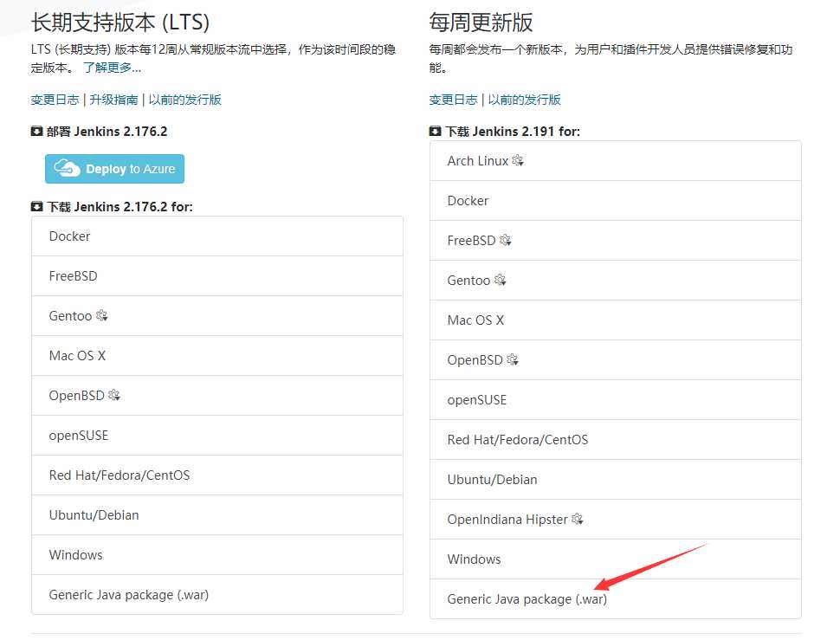Select Ubuntu/Debian in the LTS list
The height and width of the screenshot is (640, 840).
click(217, 514)
